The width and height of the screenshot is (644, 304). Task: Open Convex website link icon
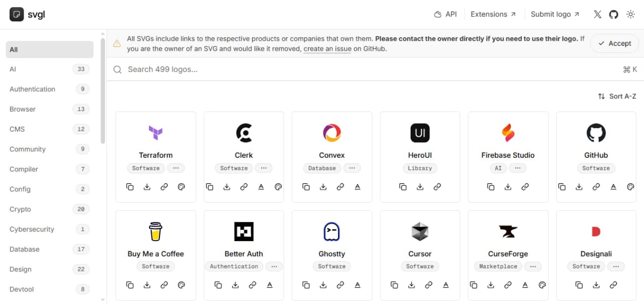coord(341,187)
